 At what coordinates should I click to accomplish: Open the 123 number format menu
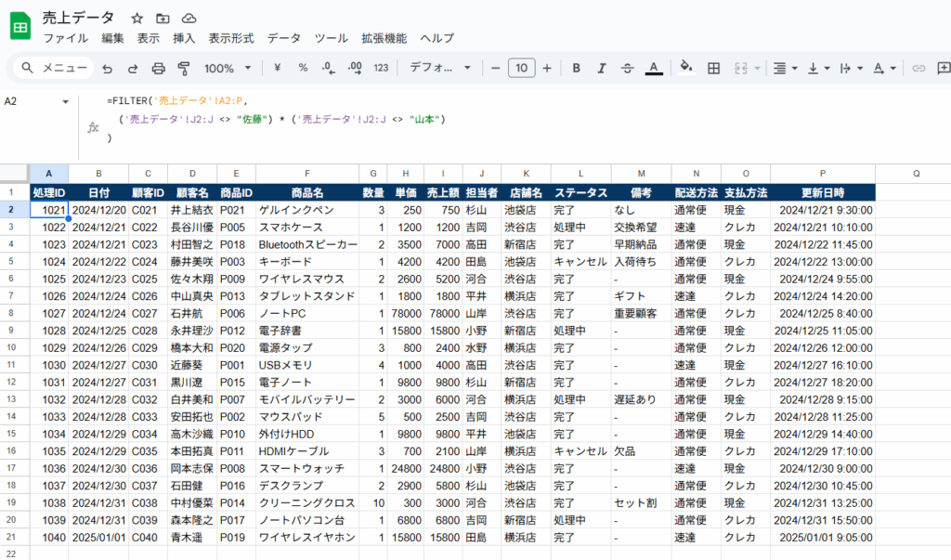click(381, 68)
